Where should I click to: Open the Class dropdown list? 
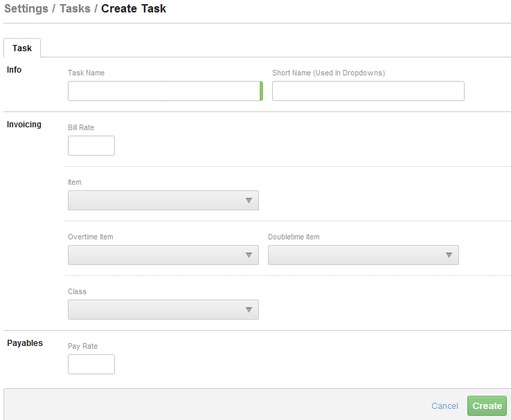point(163,309)
